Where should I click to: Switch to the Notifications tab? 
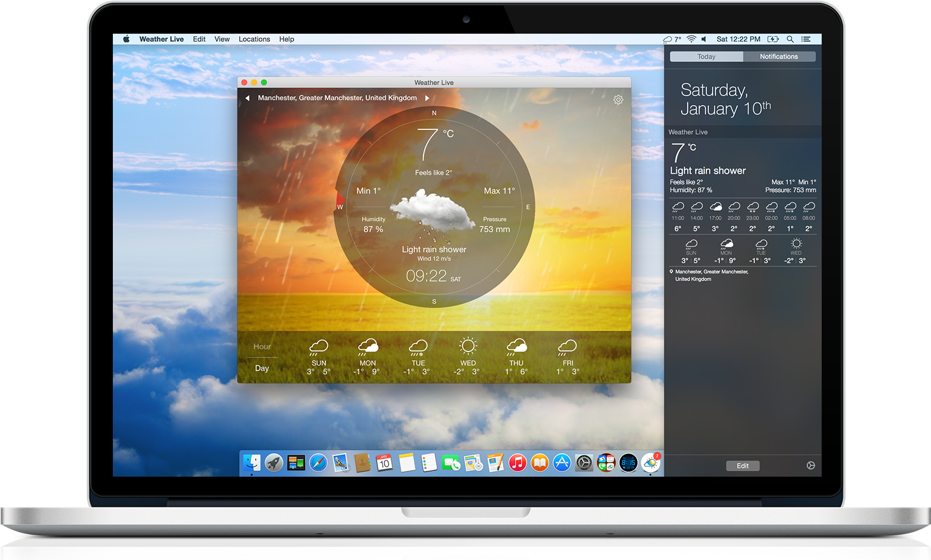[x=779, y=57]
